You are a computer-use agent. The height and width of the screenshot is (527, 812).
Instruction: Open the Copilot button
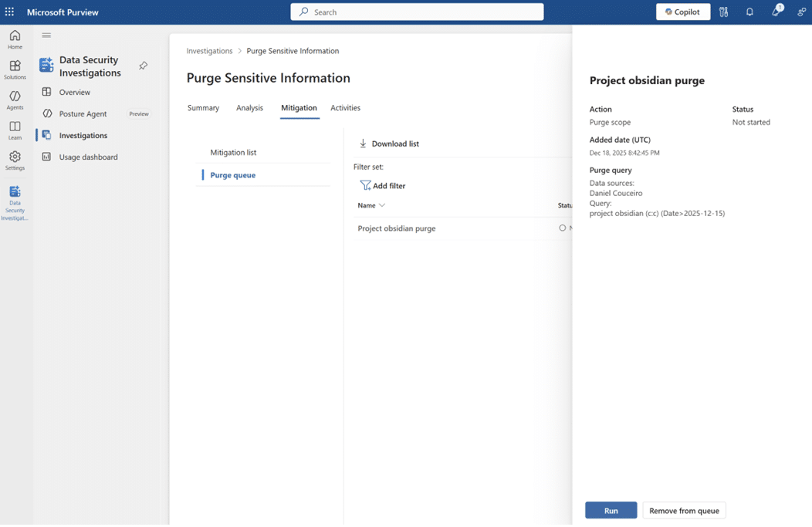(x=682, y=12)
